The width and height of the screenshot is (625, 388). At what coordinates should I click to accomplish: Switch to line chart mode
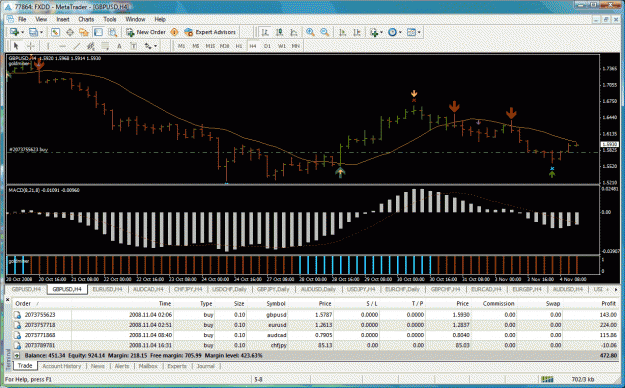click(x=294, y=32)
